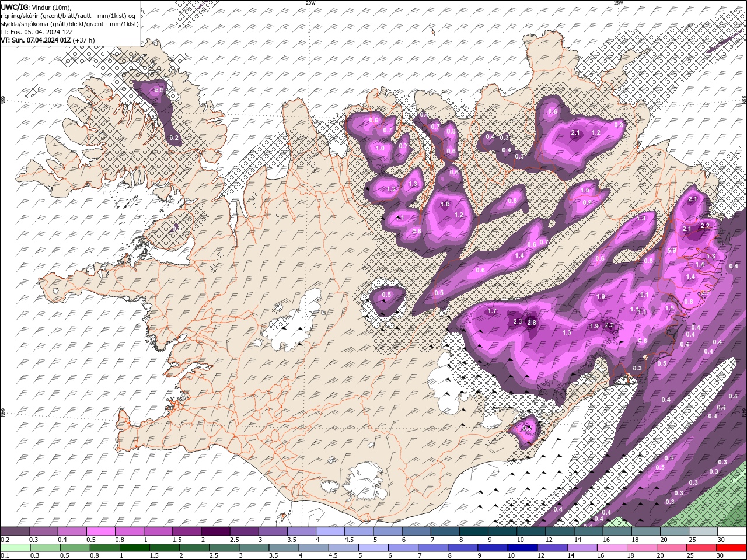Select rain legend swatch between 25 and 30

pos(700,548)
